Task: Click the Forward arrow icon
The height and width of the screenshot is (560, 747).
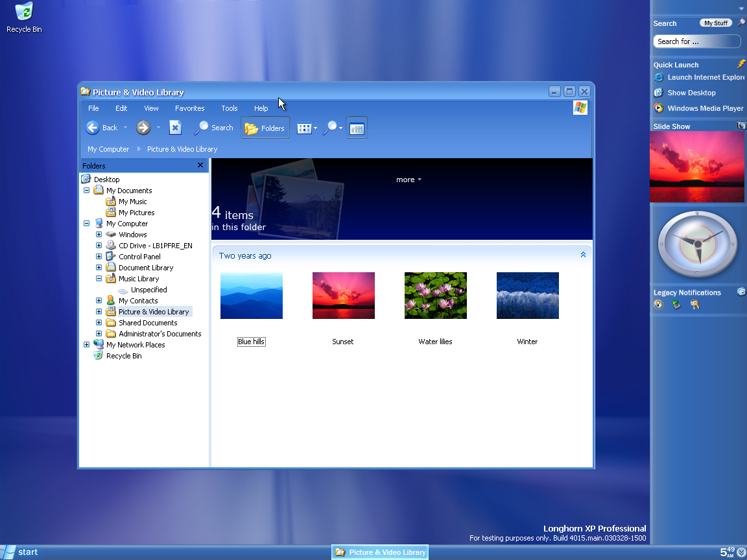Action: point(143,128)
